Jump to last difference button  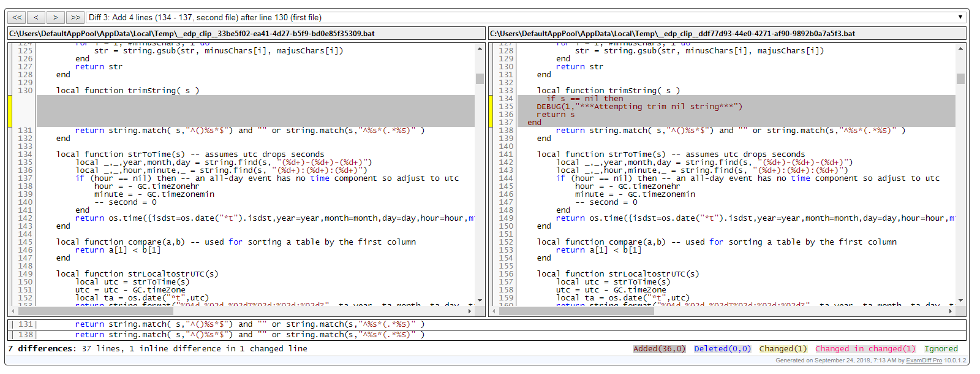click(75, 17)
